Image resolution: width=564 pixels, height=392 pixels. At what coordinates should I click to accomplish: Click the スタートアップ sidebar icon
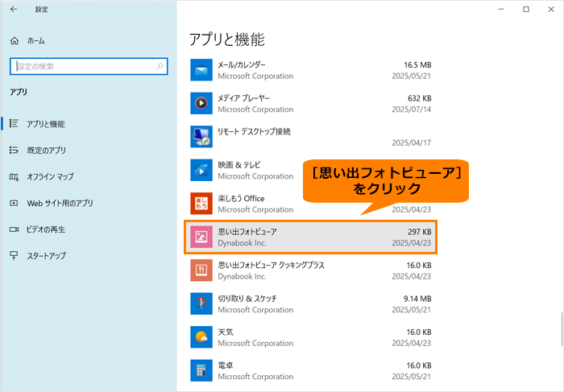point(14,255)
